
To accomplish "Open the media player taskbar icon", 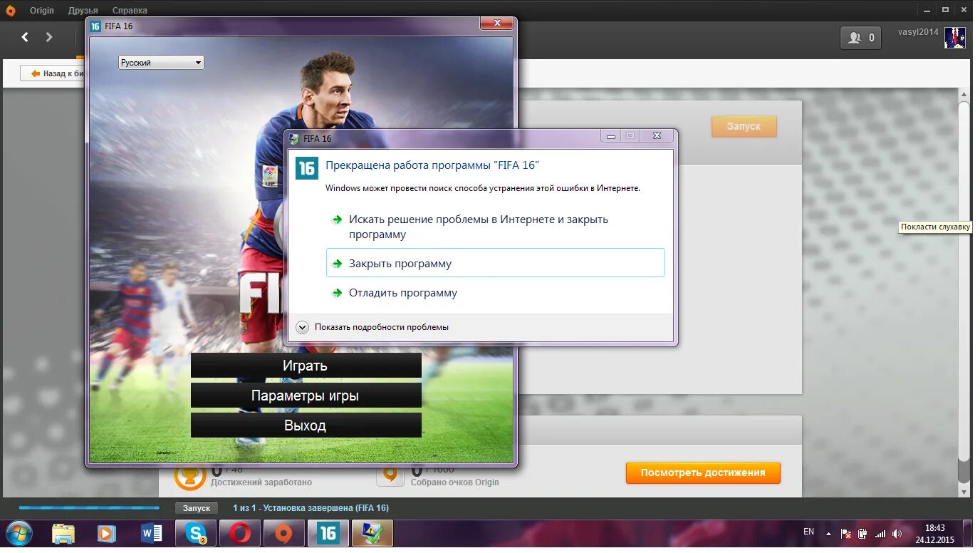I will pos(107,534).
